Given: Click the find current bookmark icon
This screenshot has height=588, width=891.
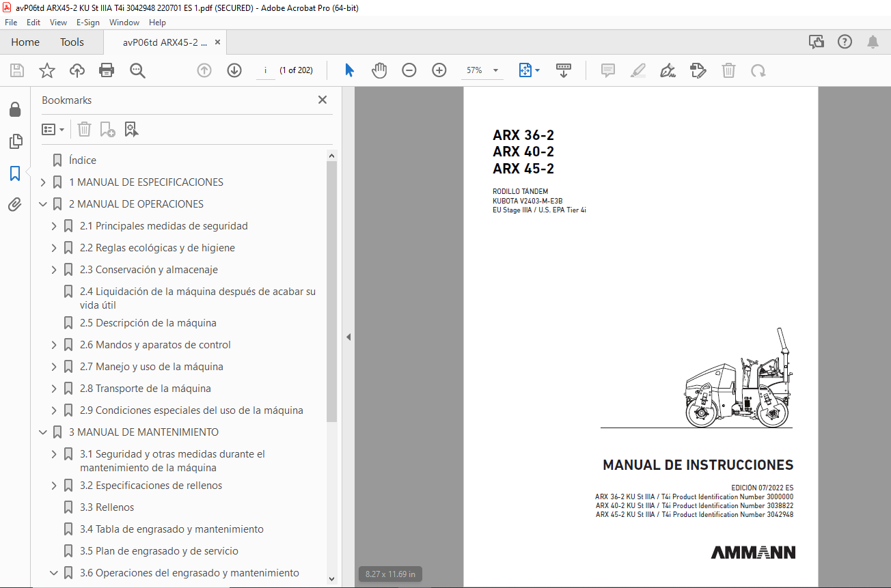Looking at the screenshot, I should tap(131, 129).
